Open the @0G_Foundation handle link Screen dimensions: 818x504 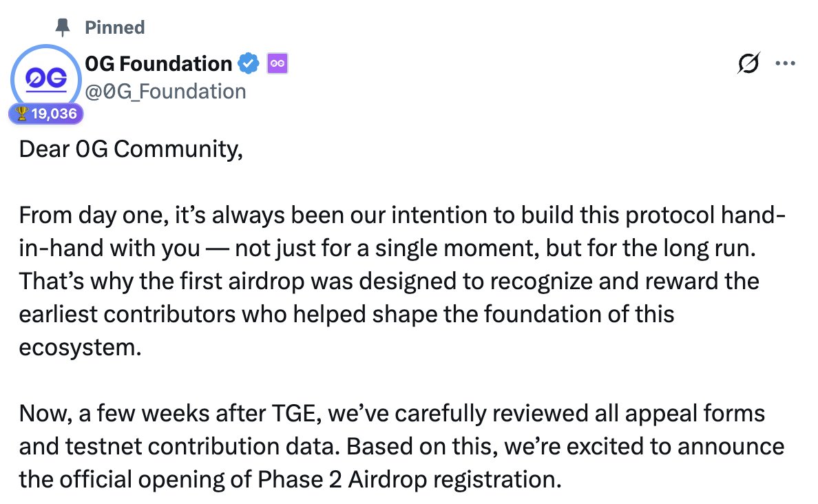(165, 92)
